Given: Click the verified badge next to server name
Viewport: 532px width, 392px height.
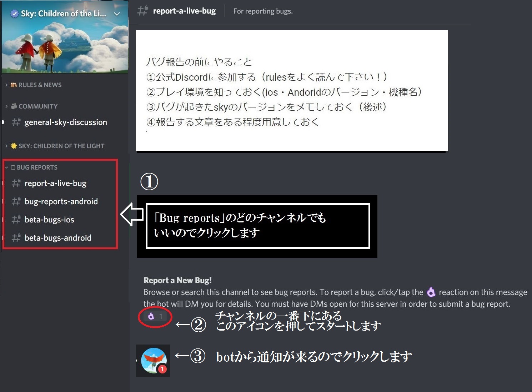Looking at the screenshot, I should tap(15, 14).
